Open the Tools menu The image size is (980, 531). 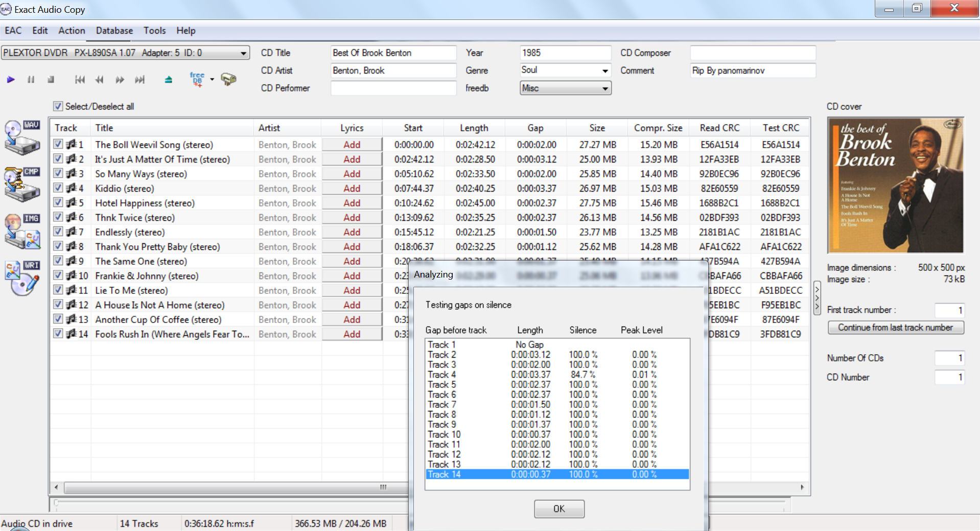[x=154, y=31]
